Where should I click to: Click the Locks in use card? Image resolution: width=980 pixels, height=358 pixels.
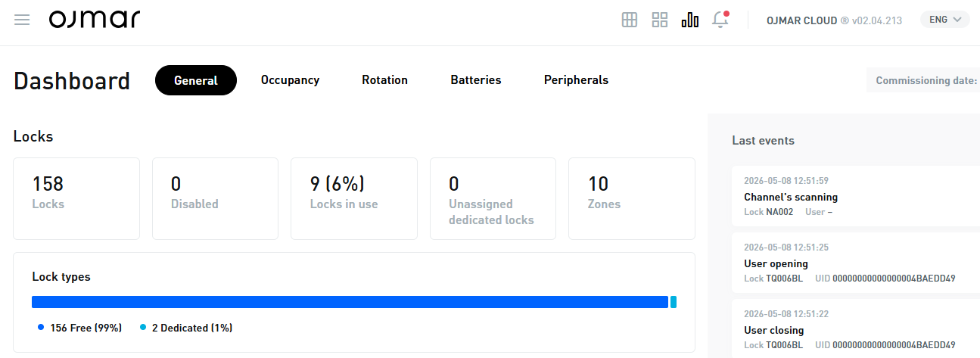(354, 198)
